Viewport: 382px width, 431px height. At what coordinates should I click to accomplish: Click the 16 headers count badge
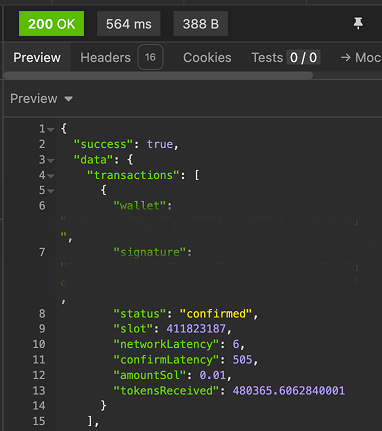coord(150,57)
